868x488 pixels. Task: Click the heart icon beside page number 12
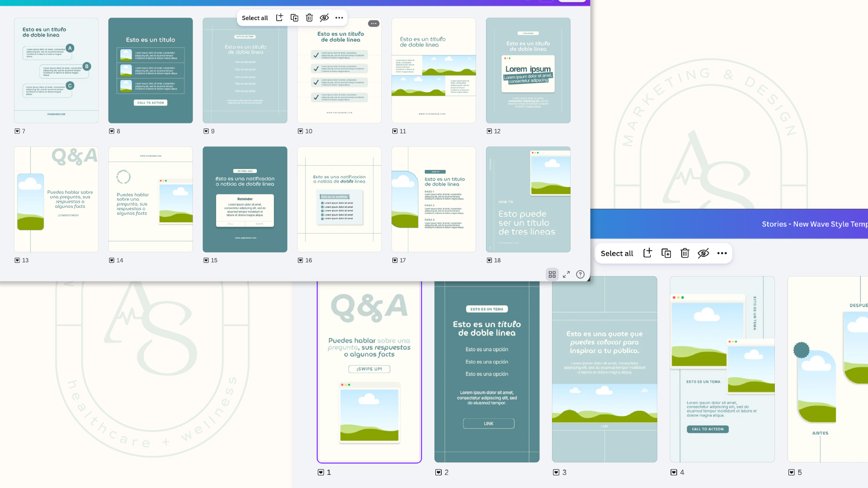tap(489, 131)
